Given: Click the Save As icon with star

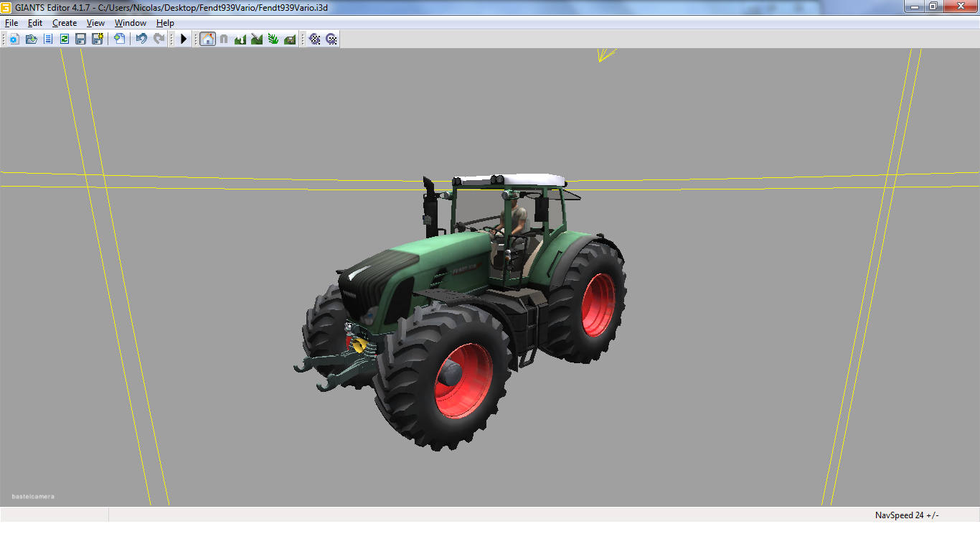Looking at the screenshot, I should [97, 39].
